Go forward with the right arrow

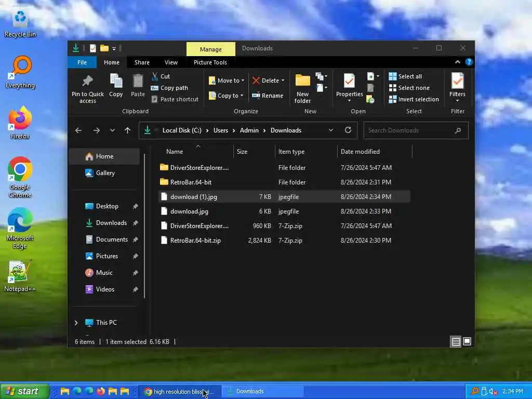tap(97, 130)
